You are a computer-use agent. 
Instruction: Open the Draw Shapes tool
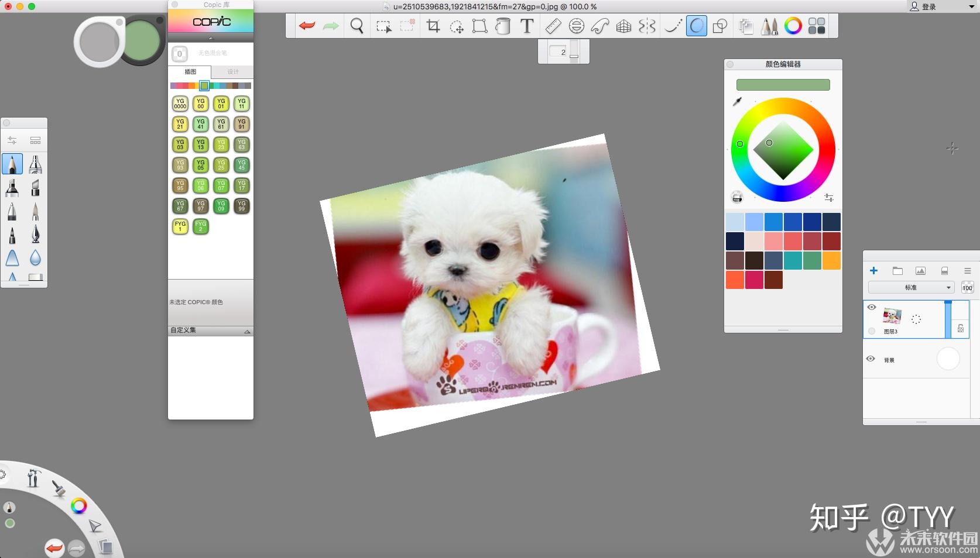(x=721, y=26)
